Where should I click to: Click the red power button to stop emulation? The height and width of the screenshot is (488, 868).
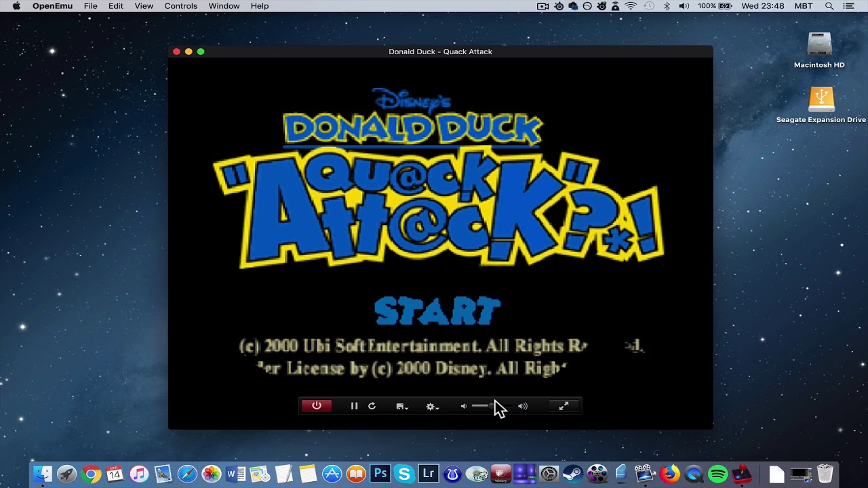coord(317,406)
